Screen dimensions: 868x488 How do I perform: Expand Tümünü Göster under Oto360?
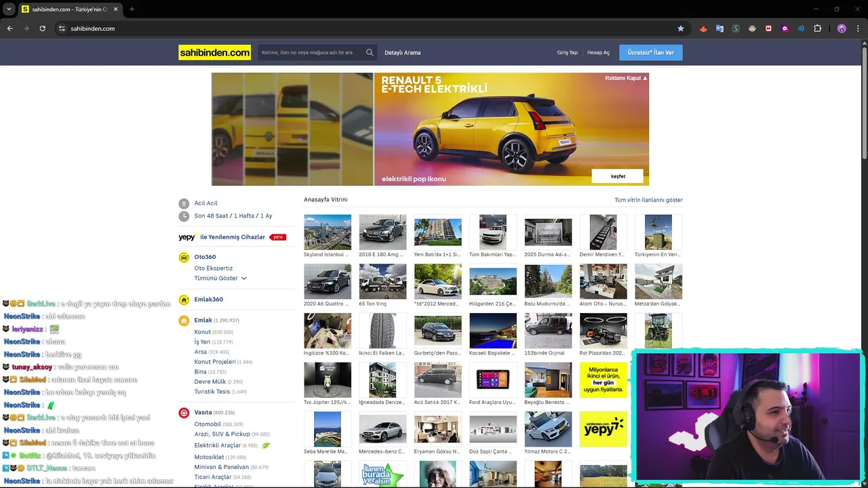[220, 278]
